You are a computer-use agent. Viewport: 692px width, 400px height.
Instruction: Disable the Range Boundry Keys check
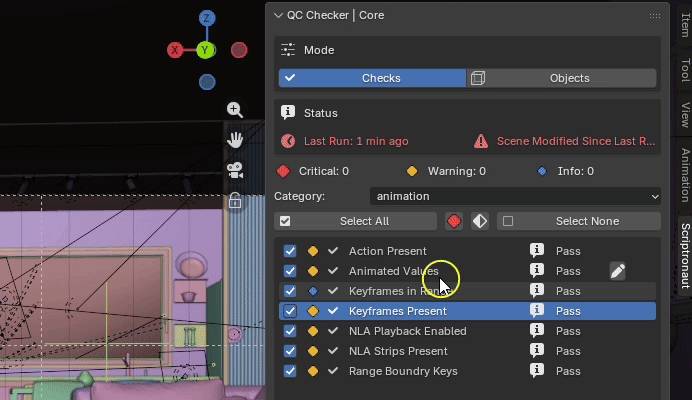[290, 371]
